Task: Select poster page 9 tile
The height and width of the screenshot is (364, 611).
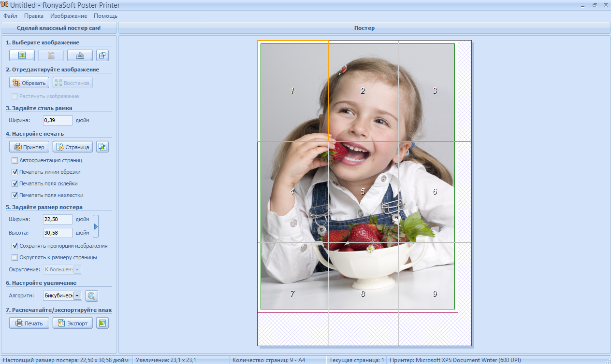Action: (435, 294)
